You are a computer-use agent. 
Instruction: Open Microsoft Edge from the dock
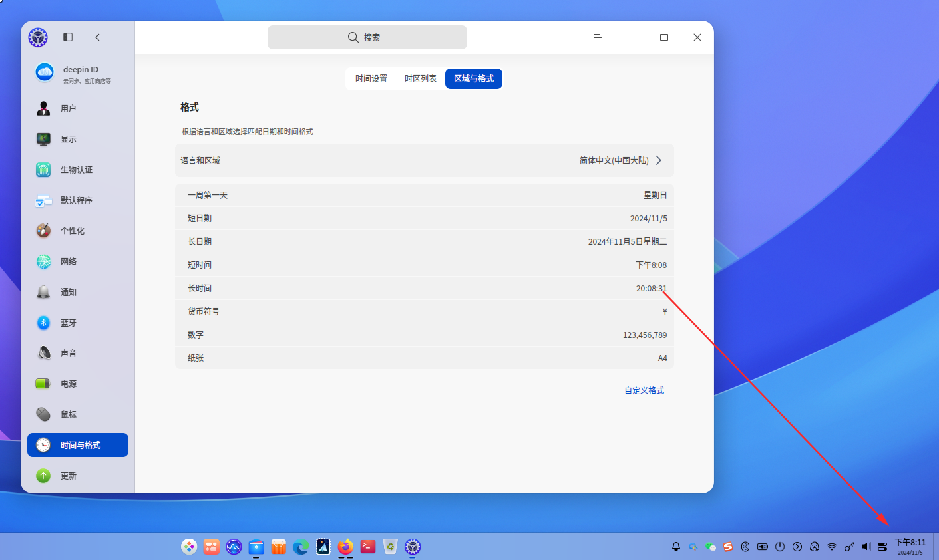(301, 547)
